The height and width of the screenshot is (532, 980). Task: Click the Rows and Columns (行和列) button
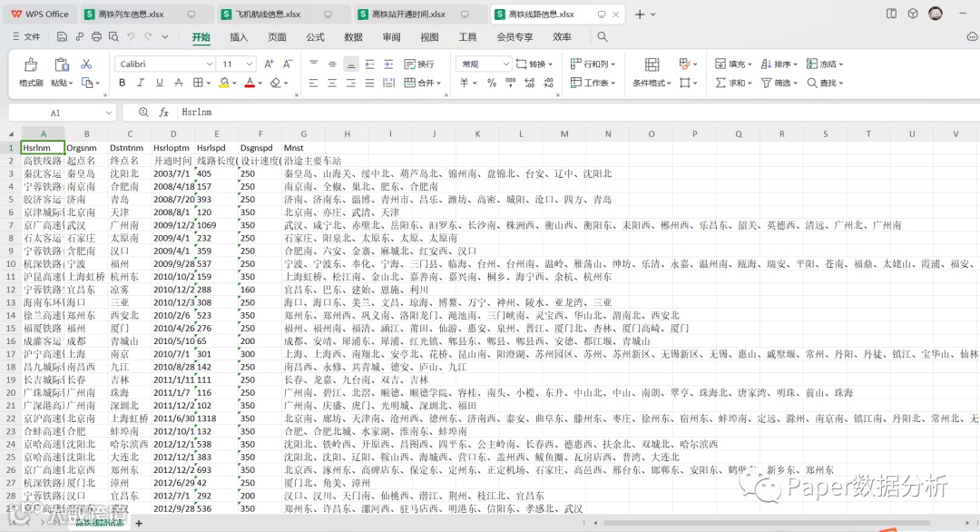click(593, 64)
